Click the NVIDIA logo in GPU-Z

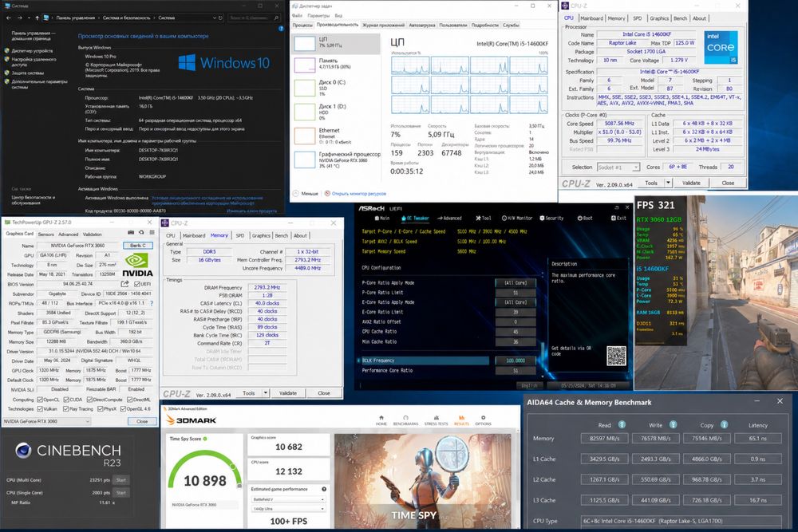(x=137, y=265)
